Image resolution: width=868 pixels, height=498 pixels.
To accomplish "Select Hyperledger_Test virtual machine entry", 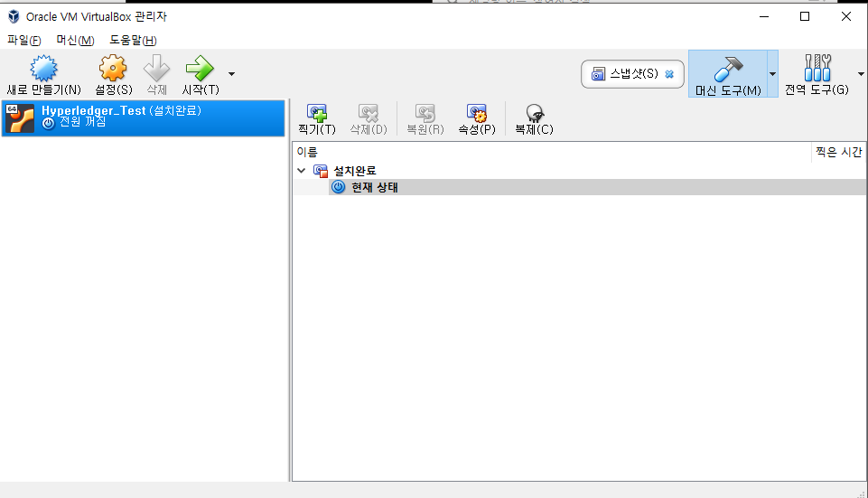I will [x=144, y=118].
